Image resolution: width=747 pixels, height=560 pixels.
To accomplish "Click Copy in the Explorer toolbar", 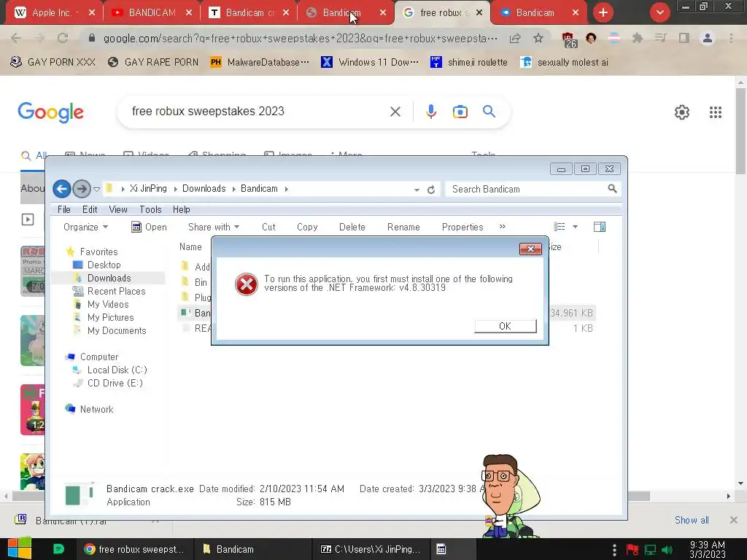I will click(307, 227).
